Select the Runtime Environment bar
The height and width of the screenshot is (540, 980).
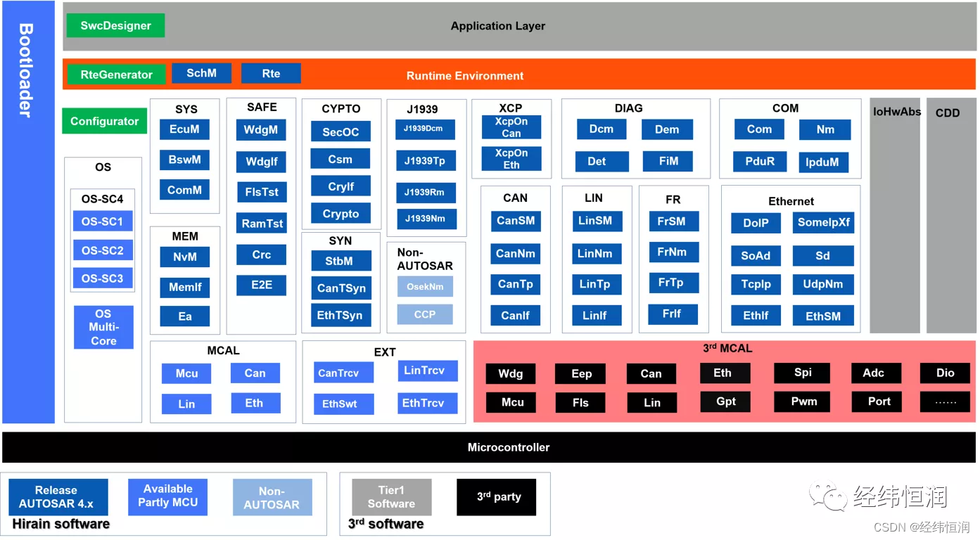coord(464,76)
